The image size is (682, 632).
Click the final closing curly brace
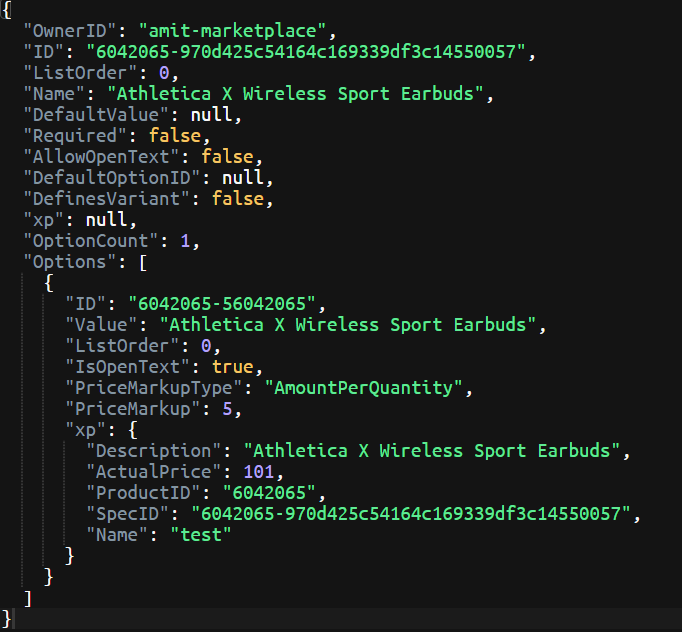coord(6,619)
